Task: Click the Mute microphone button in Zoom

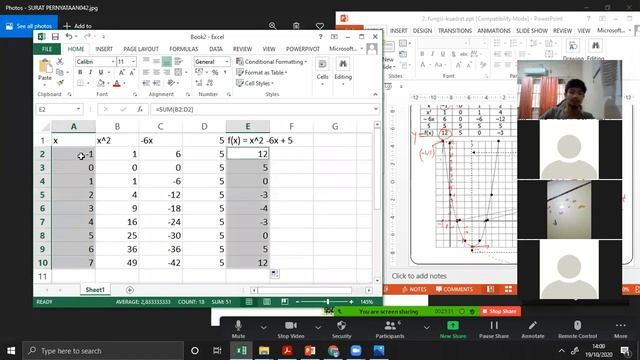Action: (x=238, y=329)
